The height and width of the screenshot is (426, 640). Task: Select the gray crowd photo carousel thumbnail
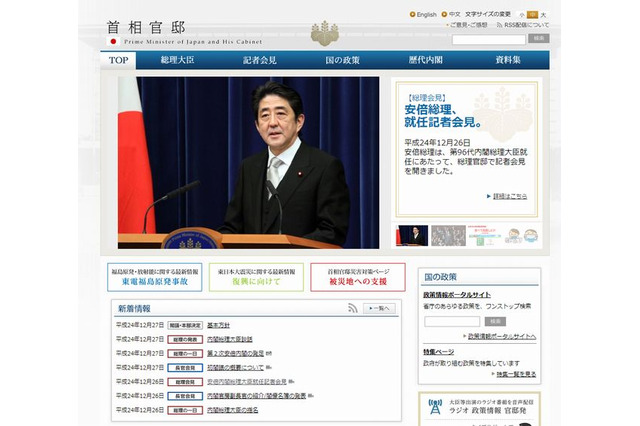coord(448,235)
